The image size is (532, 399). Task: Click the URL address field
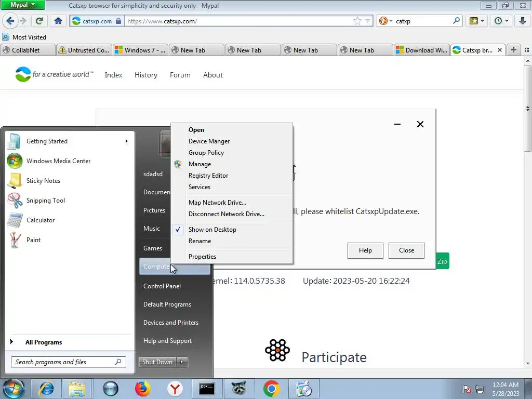pyautogui.click(x=239, y=21)
